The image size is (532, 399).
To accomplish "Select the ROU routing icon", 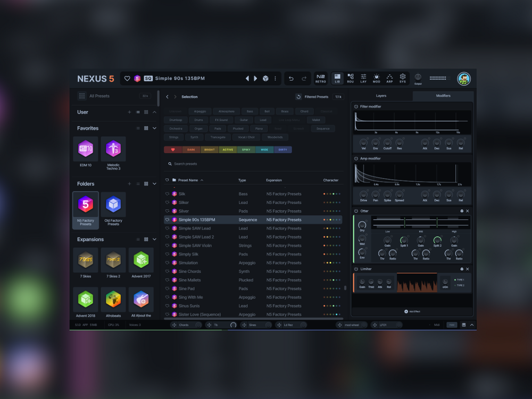I will point(351,78).
